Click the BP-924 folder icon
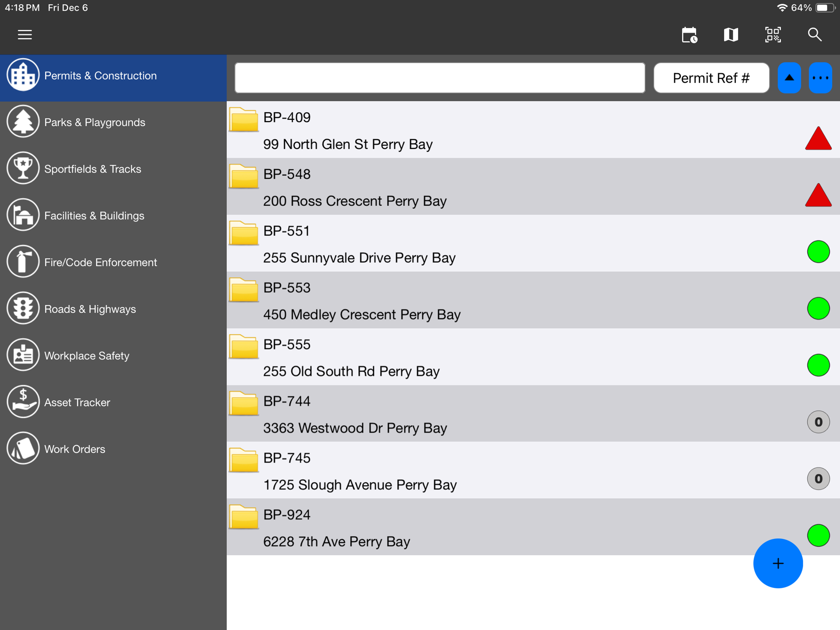The height and width of the screenshot is (630, 840). (244, 516)
